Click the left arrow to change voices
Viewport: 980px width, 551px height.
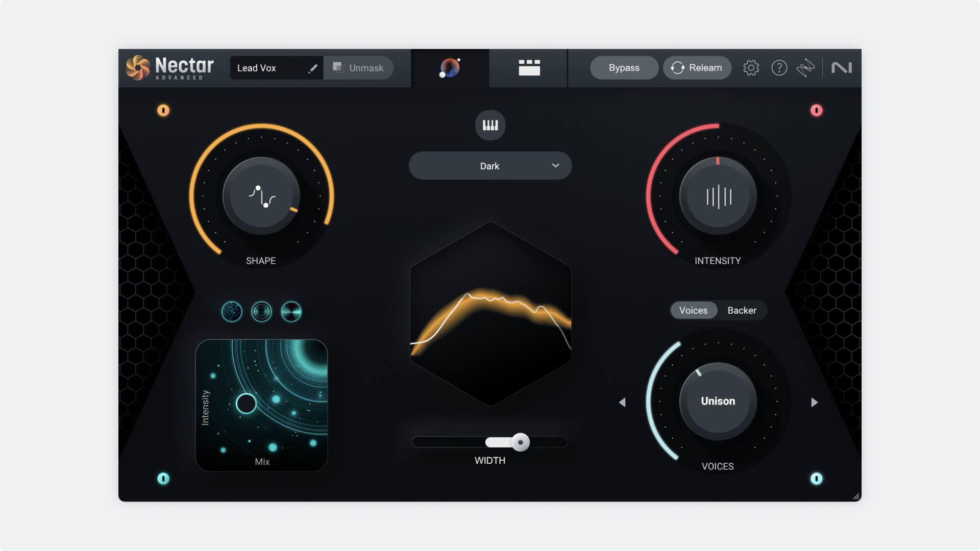click(623, 403)
